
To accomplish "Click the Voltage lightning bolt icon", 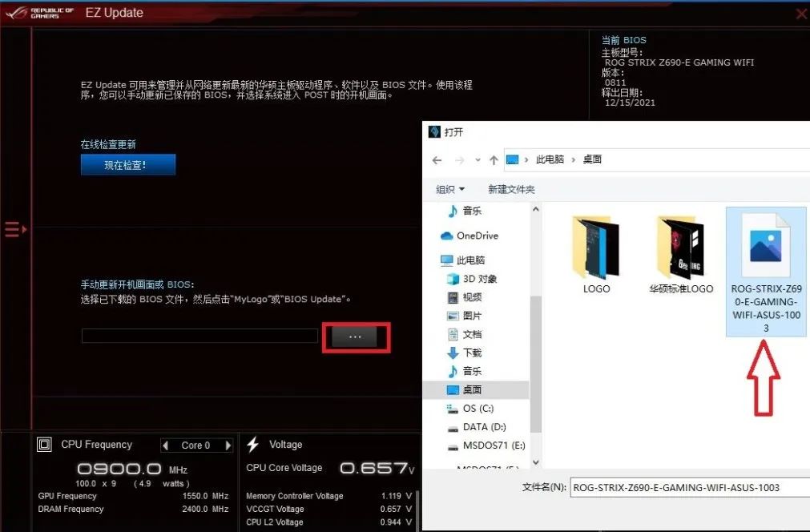I will tap(253, 444).
